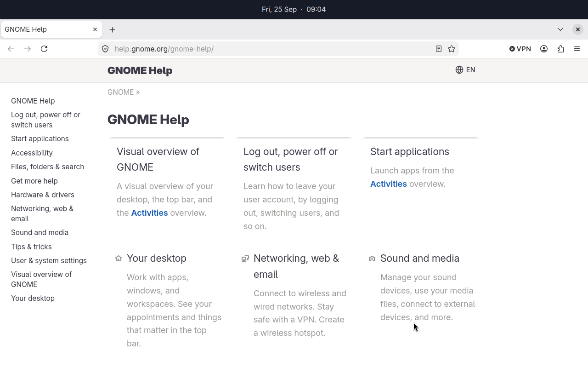Open Accessibility in the sidebar
588x368 pixels.
pos(32,153)
